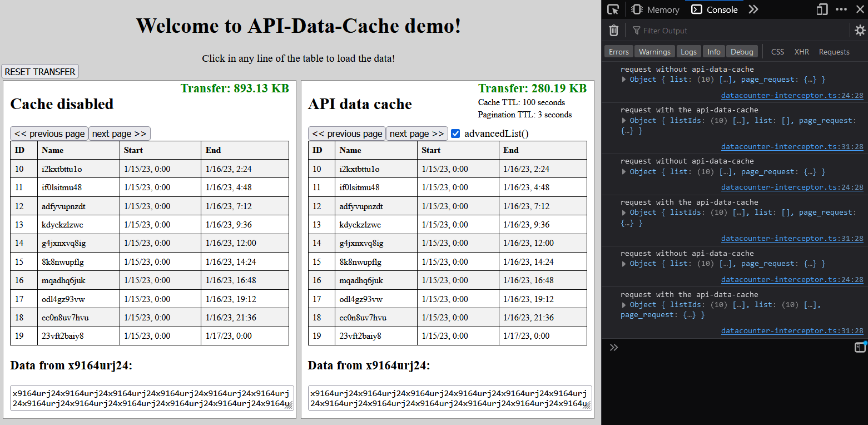Focus the Filter Output field

740,31
